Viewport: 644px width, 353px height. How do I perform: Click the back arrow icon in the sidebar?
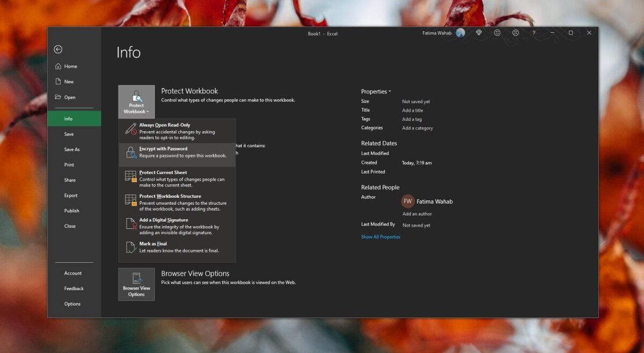pyautogui.click(x=58, y=49)
